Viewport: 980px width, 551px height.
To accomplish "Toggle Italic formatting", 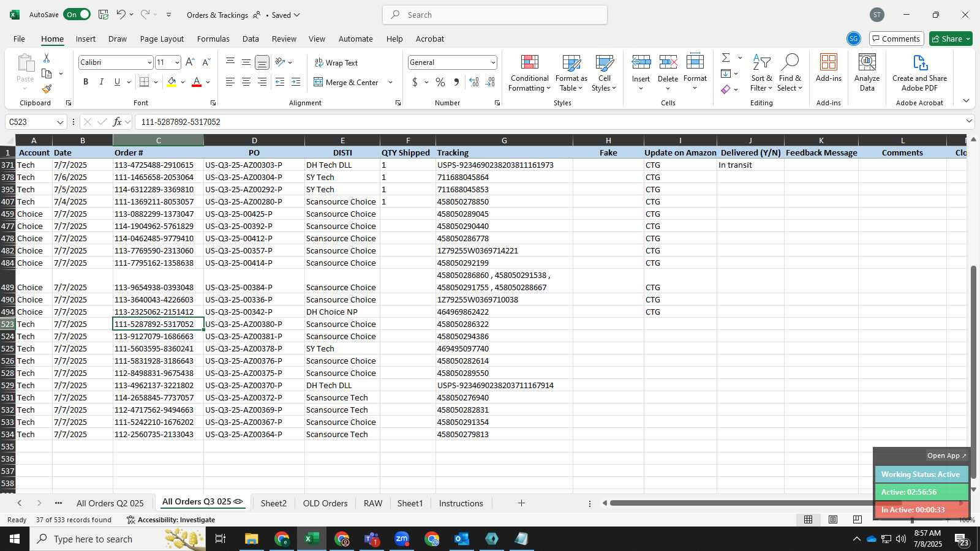I will tap(102, 82).
